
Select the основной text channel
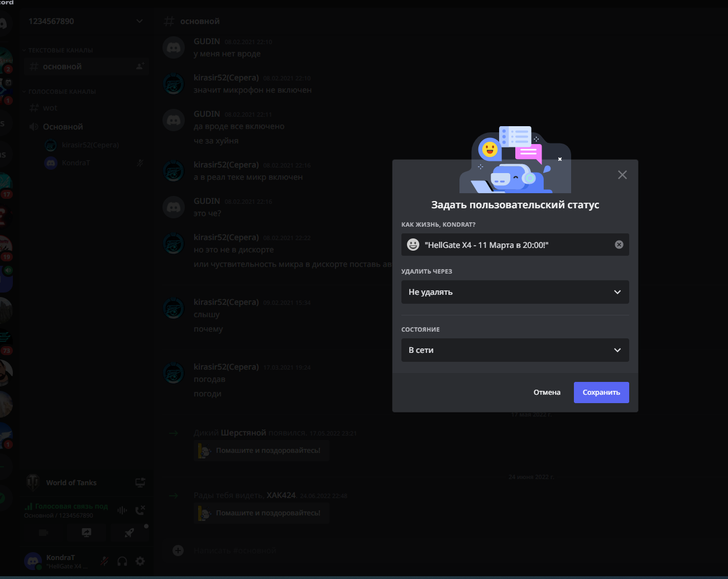click(86, 66)
